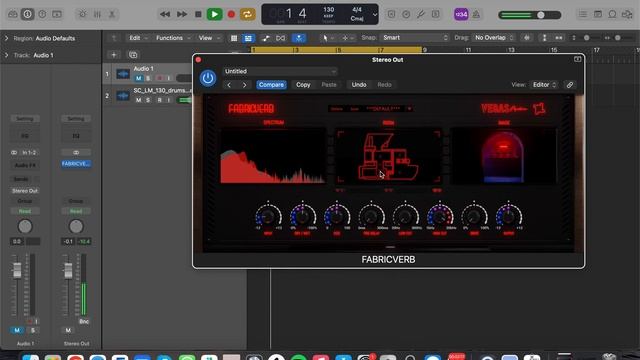640x360 pixels.
Task: Toggle the Catch Playhead button
Action: [299, 38]
